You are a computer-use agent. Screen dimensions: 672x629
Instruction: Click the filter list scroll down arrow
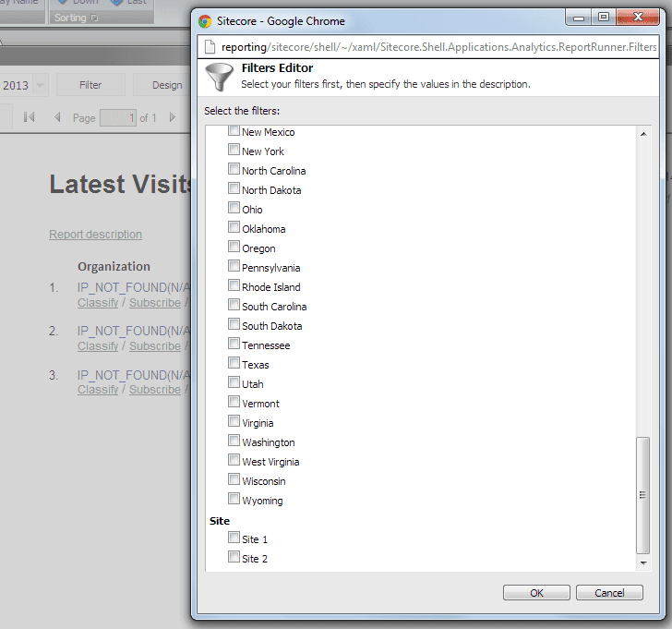pyautogui.click(x=643, y=562)
